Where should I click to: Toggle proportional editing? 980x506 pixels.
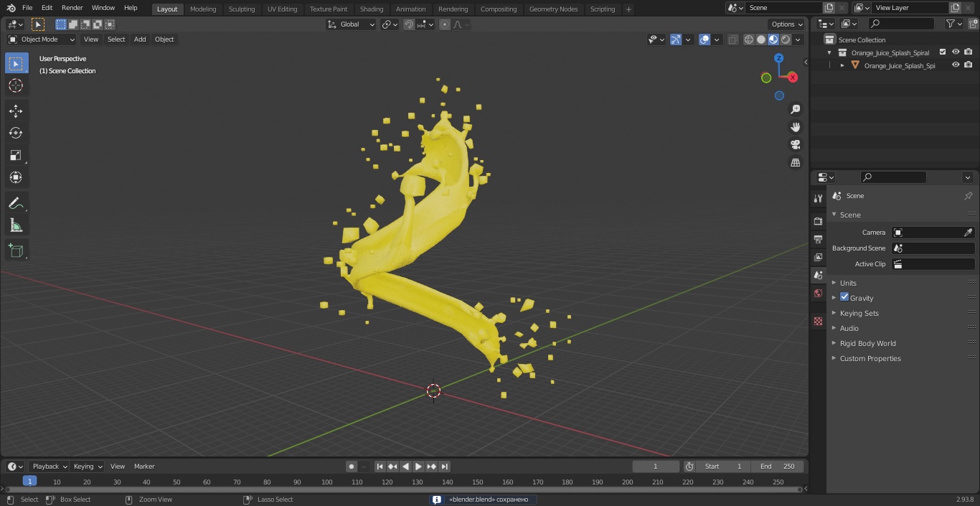tap(445, 24)
